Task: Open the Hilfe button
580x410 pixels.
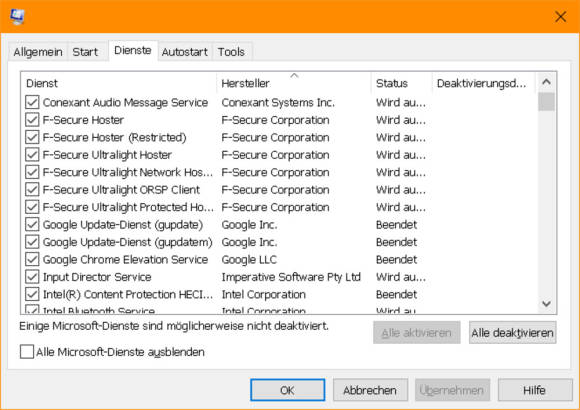Action: [x=535, y=390]
